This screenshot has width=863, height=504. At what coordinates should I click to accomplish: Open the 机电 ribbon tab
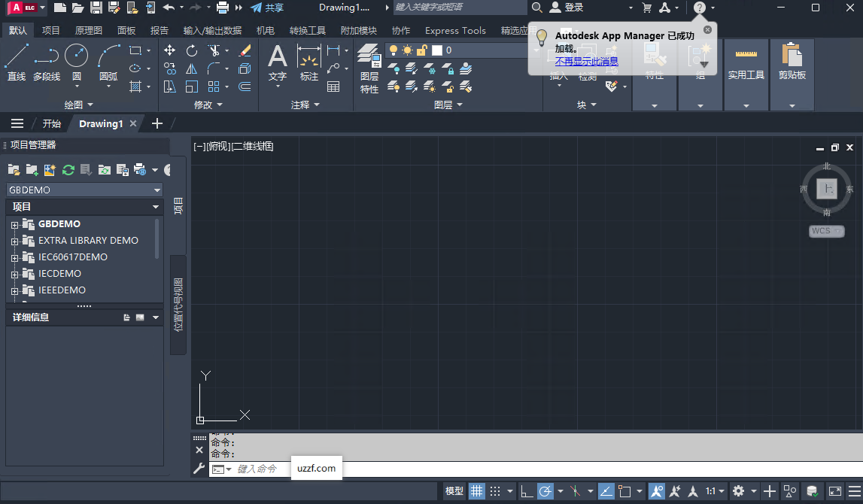265,31
